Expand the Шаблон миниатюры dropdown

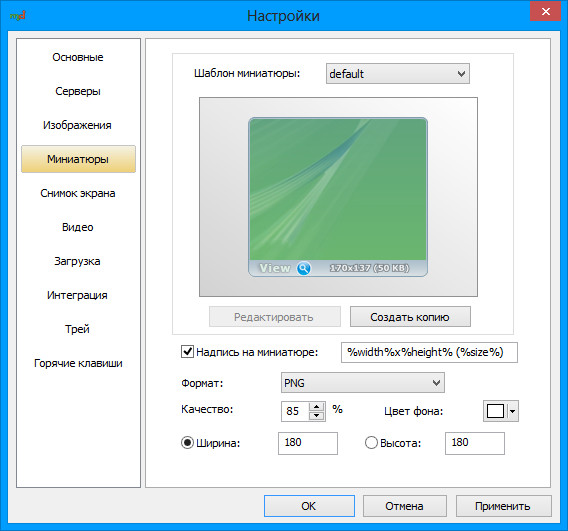[398, 74]
